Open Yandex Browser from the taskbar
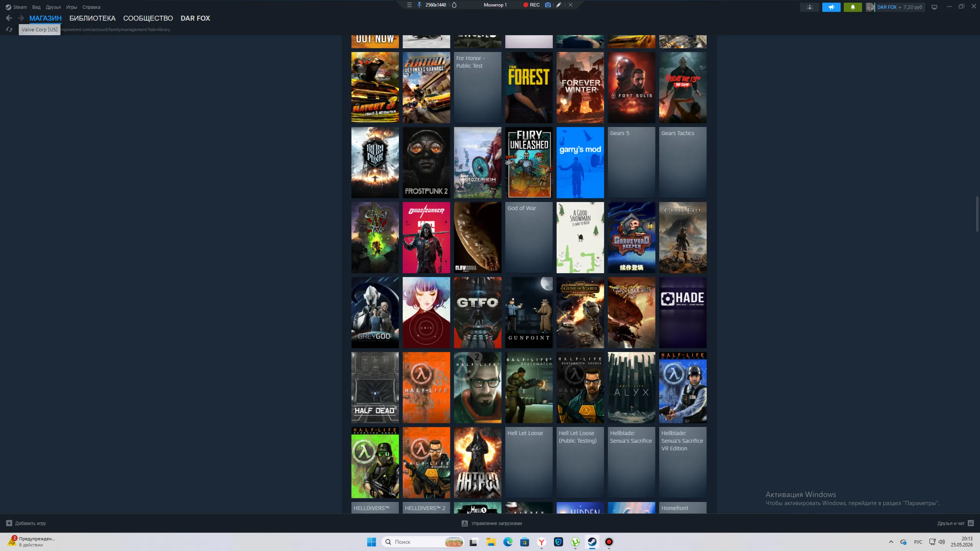 pyautogui.click(x=542, y=542)
